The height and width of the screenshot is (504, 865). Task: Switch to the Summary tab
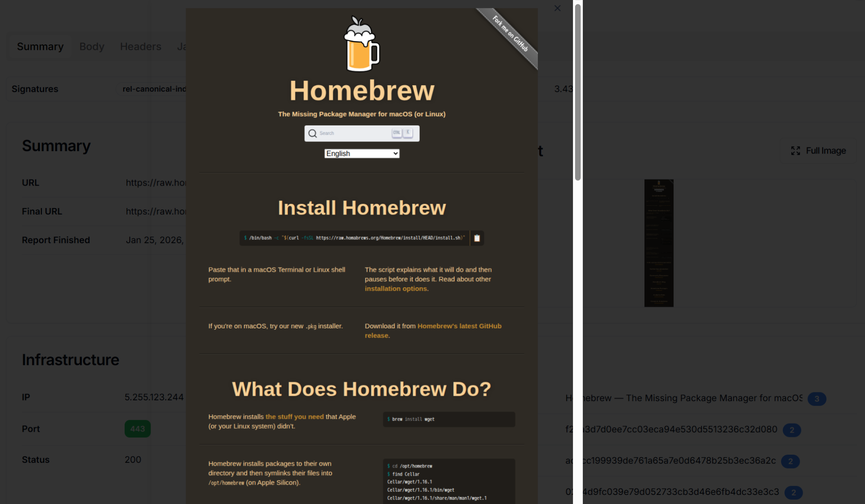click(40, 46)
